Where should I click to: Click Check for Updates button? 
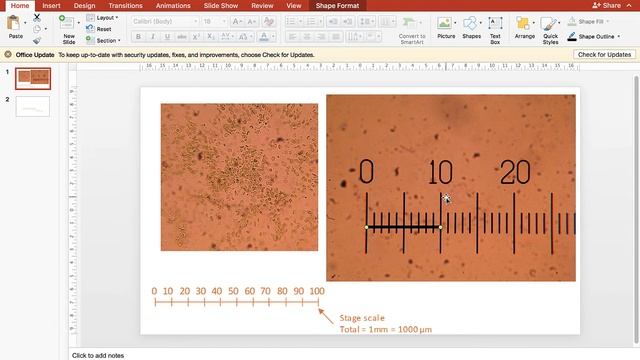coord(604,54)
